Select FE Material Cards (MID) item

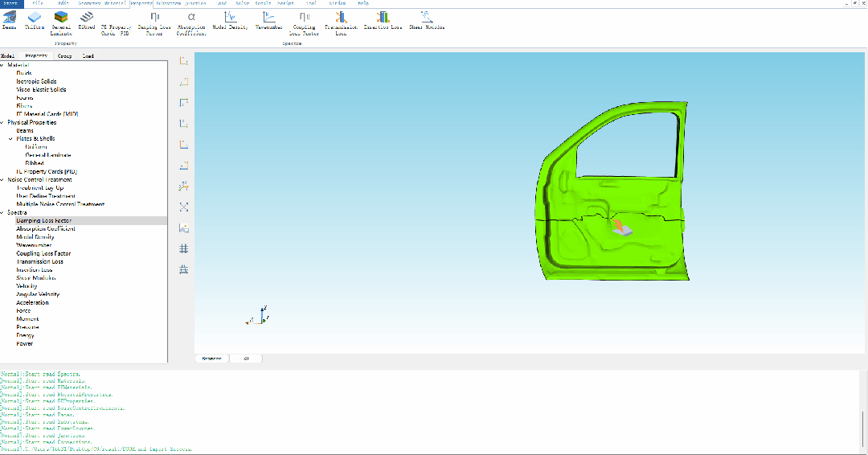pos(47,114)
